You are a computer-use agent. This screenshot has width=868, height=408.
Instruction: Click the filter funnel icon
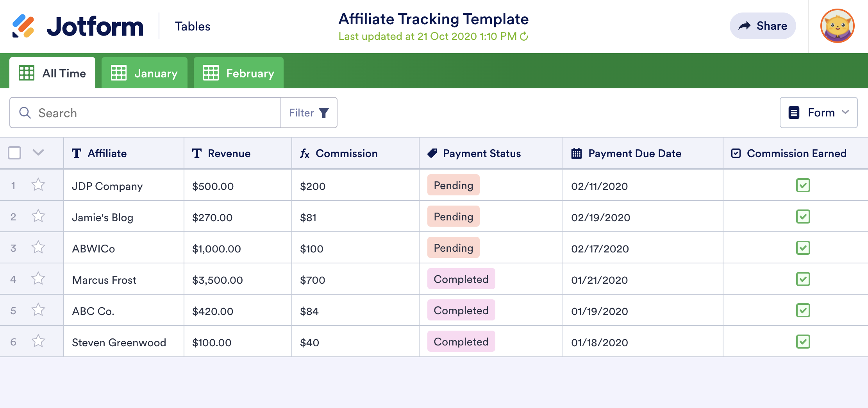324,113
